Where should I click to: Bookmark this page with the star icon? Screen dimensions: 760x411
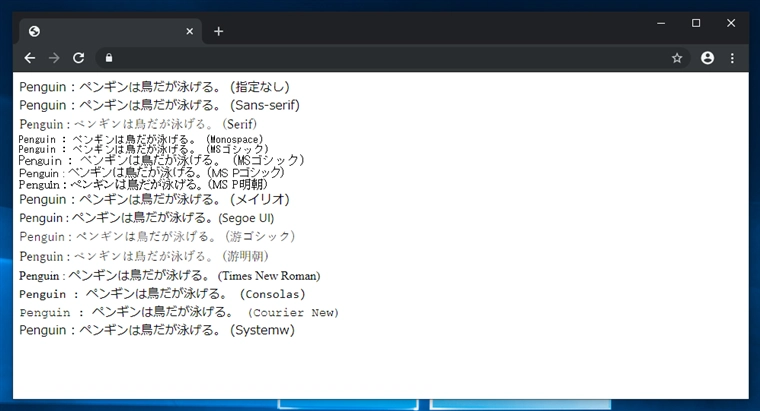tap(677, 58)
